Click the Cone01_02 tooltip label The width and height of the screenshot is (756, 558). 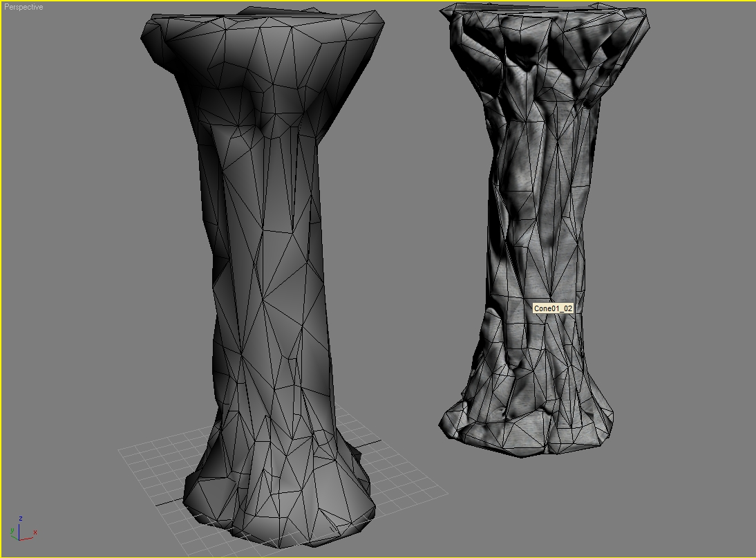tap(553, 308)
